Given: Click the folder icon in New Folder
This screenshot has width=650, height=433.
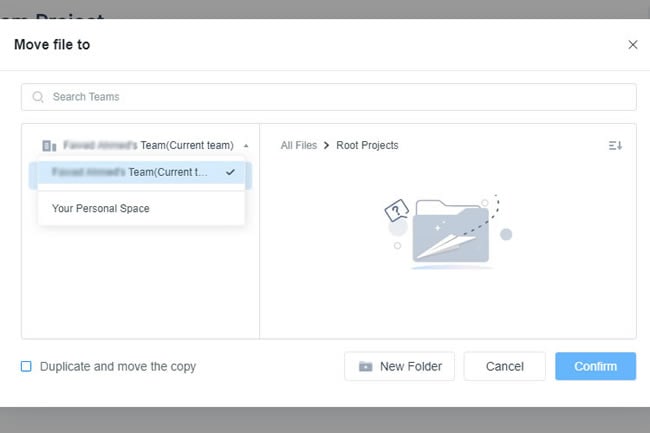Looking at the screenshot, I should pyautogui.click(x=366, y=366).
